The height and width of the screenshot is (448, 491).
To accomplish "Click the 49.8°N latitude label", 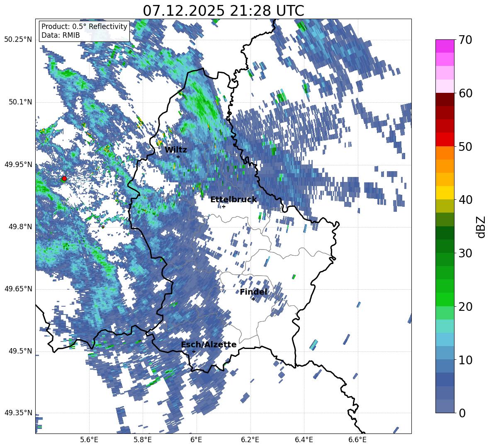I will [x=20, y=227].
